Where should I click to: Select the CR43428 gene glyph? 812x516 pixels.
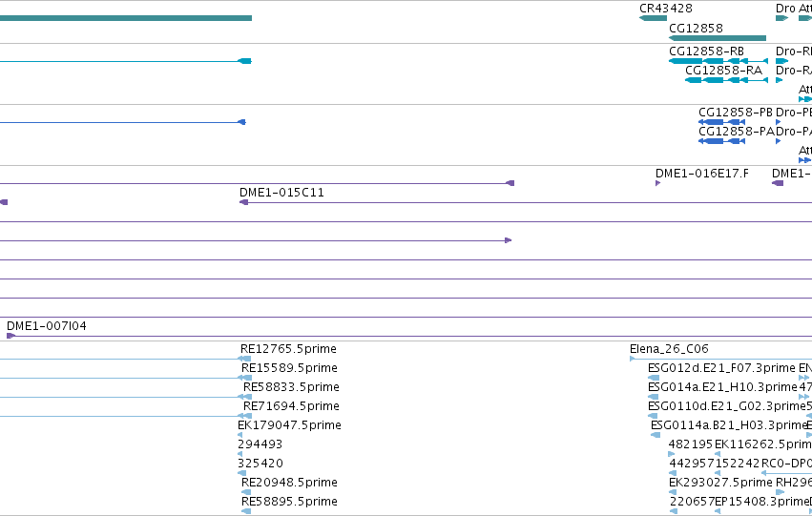653,18
